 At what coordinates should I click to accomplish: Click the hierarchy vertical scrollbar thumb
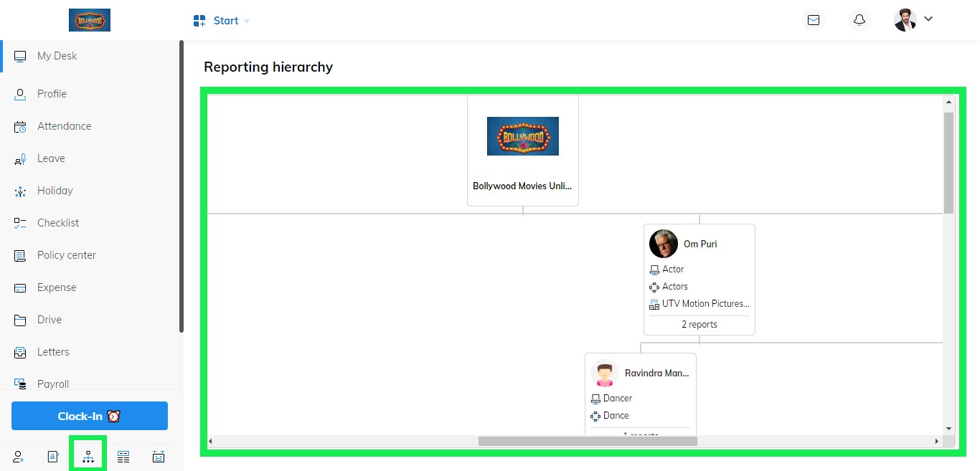tap(948, 163)
